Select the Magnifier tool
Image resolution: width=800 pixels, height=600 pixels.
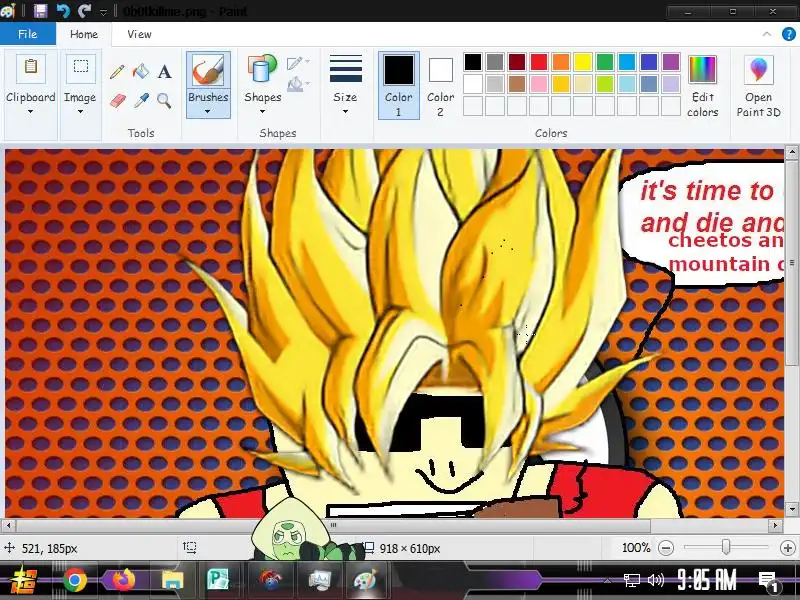tap(164, 100)
